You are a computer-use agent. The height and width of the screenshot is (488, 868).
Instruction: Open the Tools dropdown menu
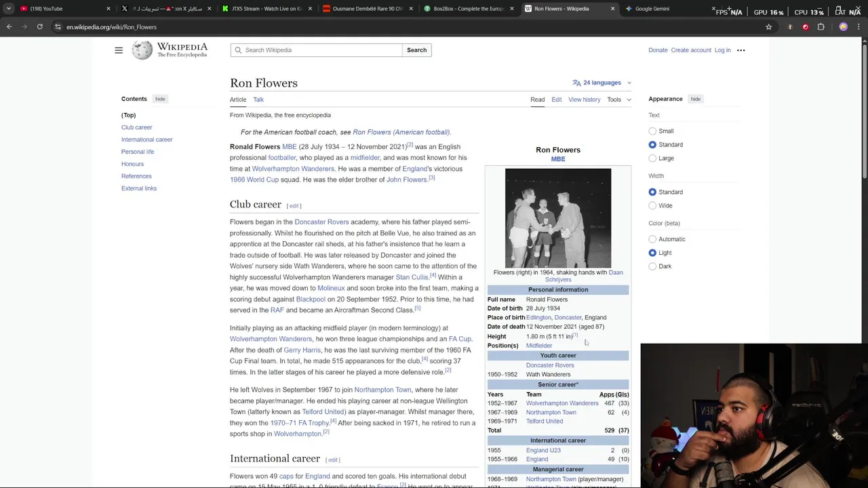coord(618,100)
